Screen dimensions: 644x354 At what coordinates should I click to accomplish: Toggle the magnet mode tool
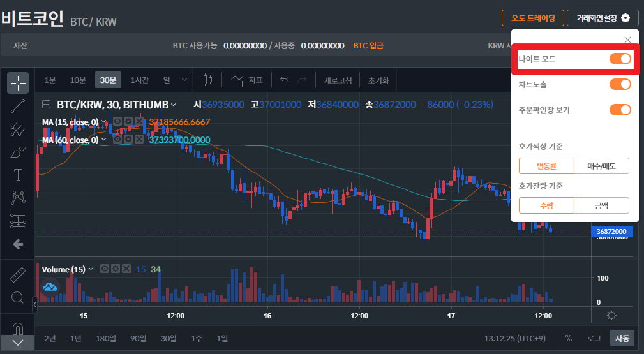pos(18,329)
